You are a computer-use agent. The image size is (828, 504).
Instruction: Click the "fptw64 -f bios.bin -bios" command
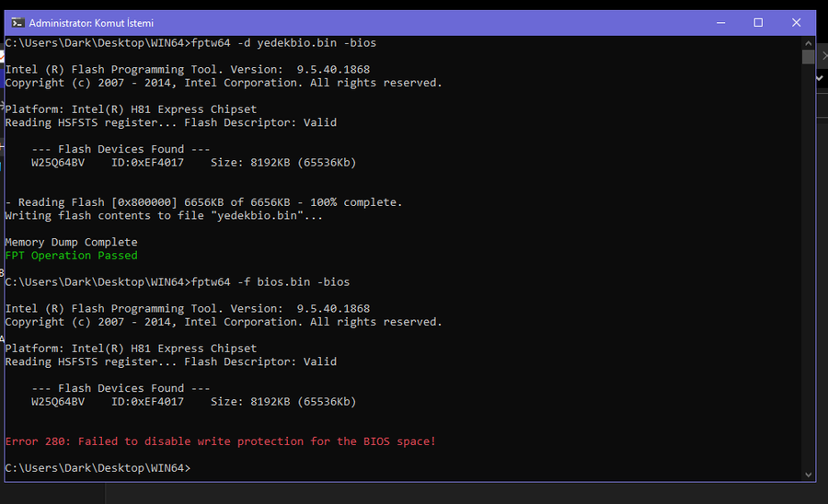(270, 281)
